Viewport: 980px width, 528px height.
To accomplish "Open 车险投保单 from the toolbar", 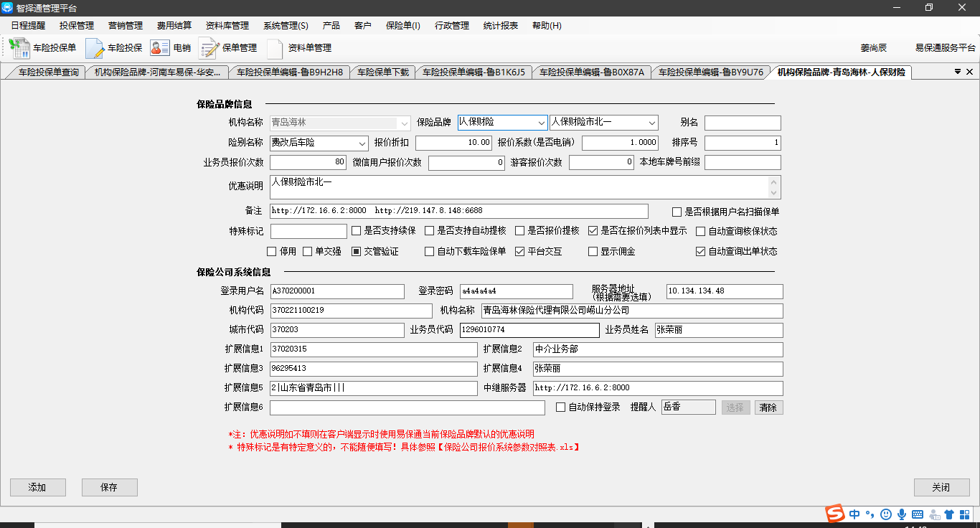I will click(x=42, y=48).
